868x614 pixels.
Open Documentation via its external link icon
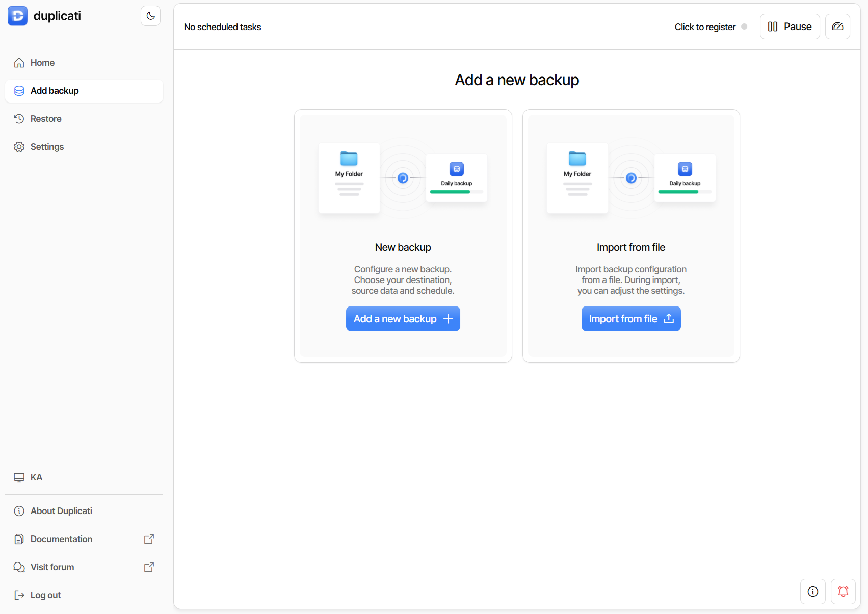[149, 539]
